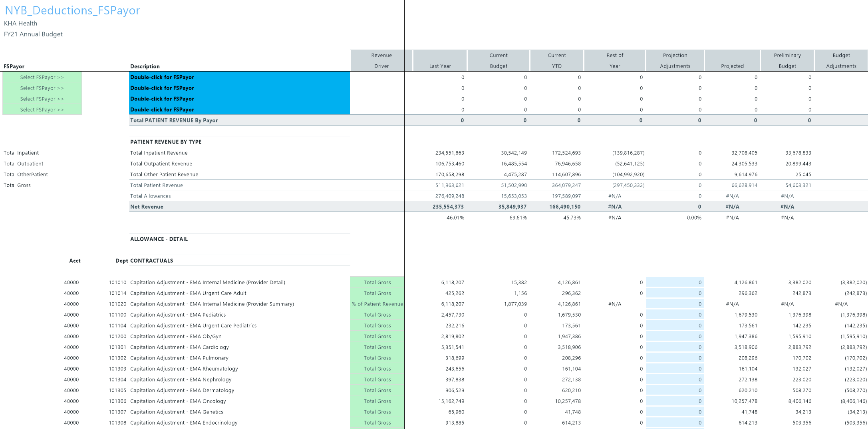The width and height of the screenshot is (868, 429).
Task: Click Projection Adjustments cell for EMA Genetics
Action: (x=675, y=412)
